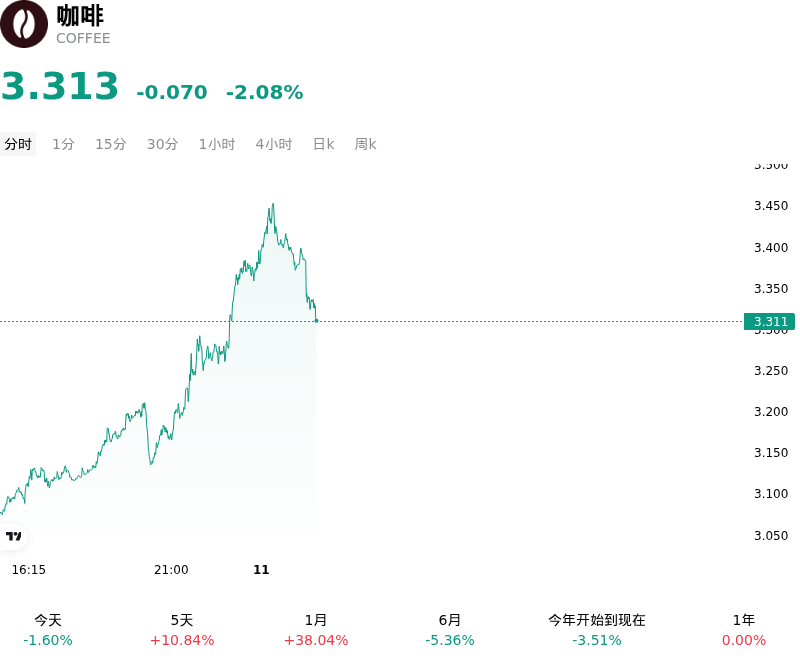The height and width of the screenshot is (660, 800).
Task: Select the 6月 range showing -5.36%
Action: coord(450,630)
